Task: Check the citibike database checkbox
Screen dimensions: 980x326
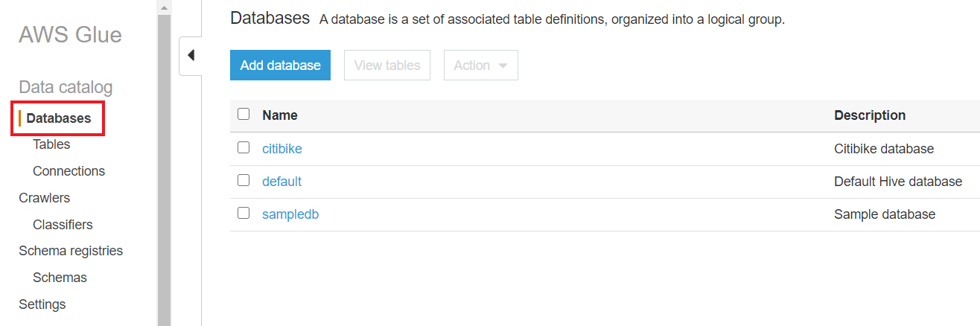Action: tap(244, 148)
